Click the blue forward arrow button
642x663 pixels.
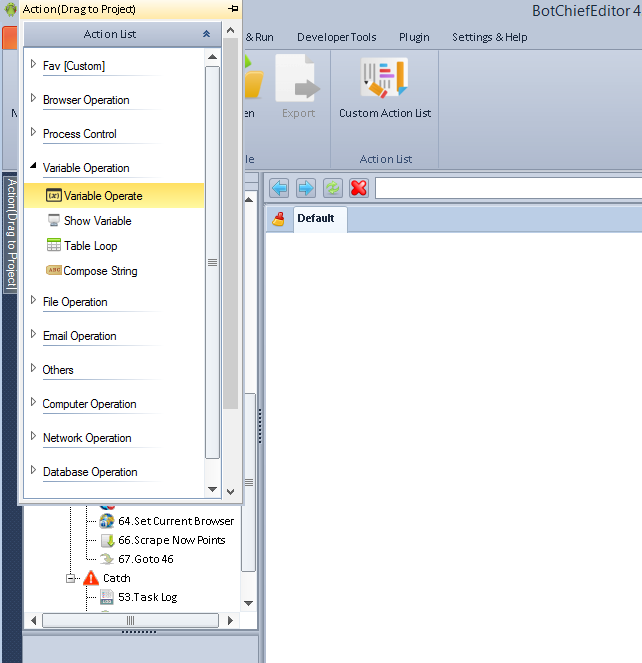(305, 188)
